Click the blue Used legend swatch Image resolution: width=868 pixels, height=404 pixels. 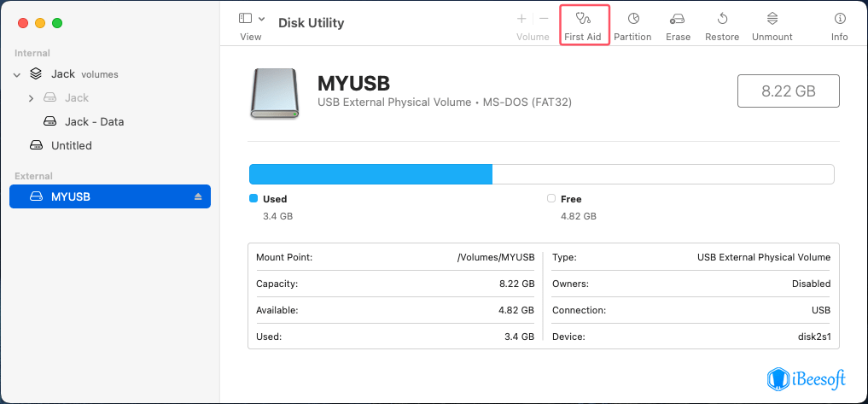[253, 198]
